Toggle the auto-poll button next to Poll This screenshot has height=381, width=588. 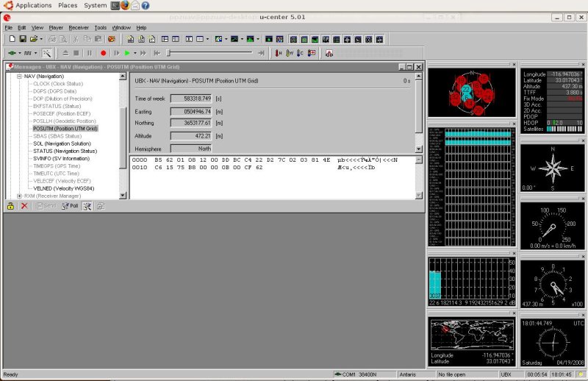(x=87, y=206)
